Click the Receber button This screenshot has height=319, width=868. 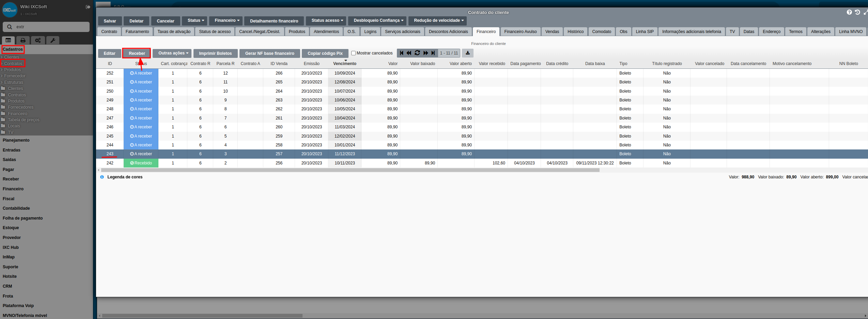tap(137, 53)
